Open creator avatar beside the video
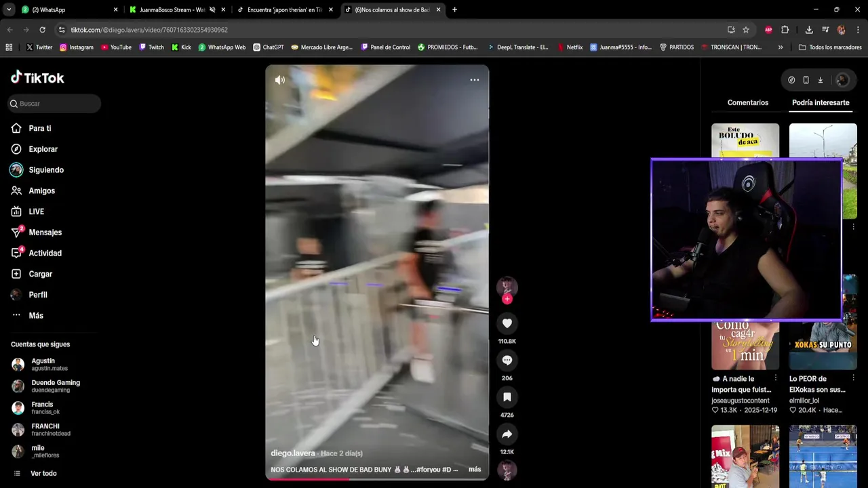 [507, 286]
